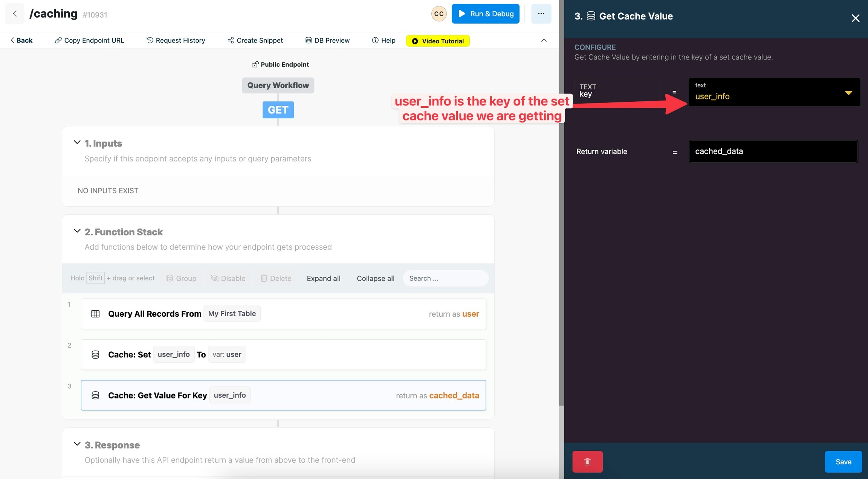Click the red trash delete icon
The width and height of the screenshot is (868, 479).
pyautogui.click(x=587, y=461)
